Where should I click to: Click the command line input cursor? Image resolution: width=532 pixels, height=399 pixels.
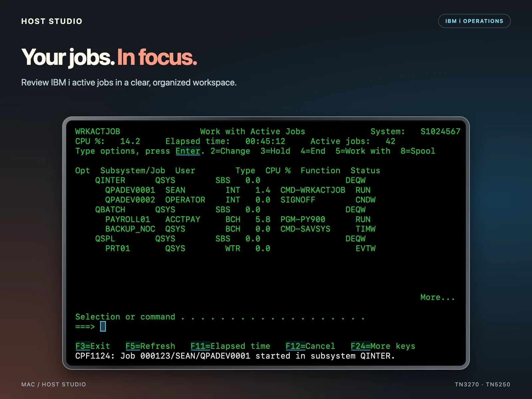coord(103,326)
